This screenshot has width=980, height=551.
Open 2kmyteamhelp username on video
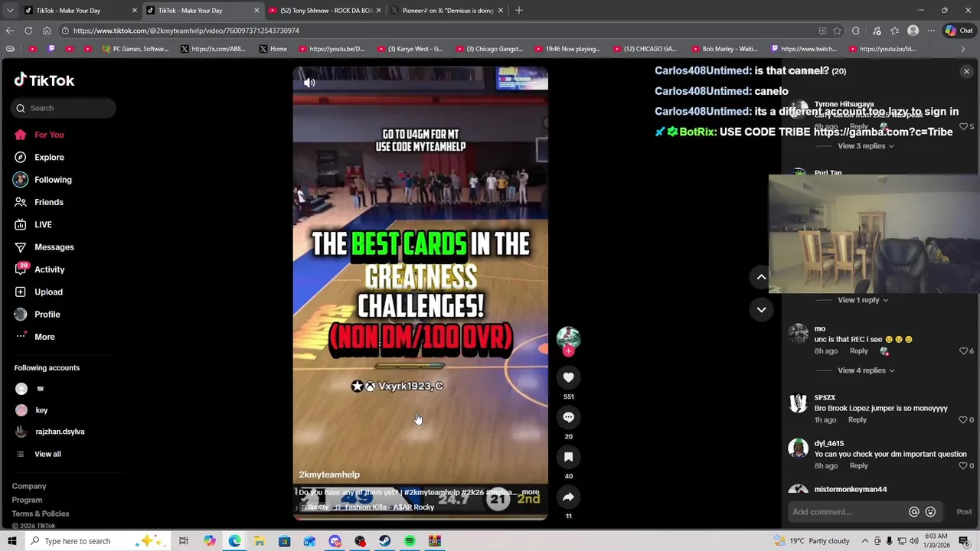point(329,474)
